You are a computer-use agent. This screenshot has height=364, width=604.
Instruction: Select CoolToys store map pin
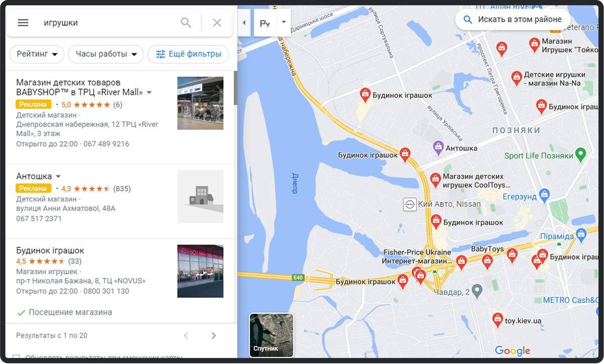(x=435, y=179)
